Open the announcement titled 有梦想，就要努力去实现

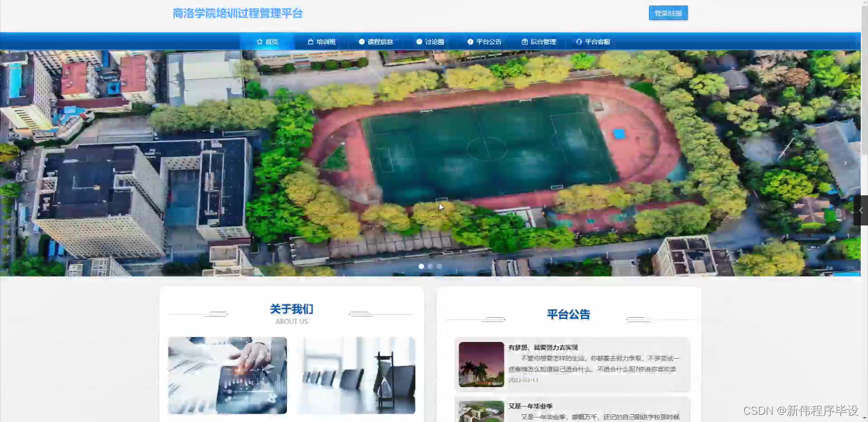[543, 347]
